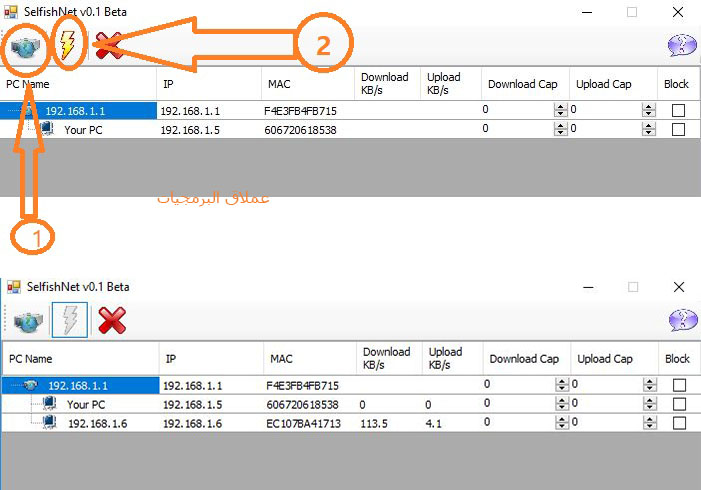701x490 pixels.
Task: Click Upload KB/s column header in lower window
Action: [x=452, y=359]
